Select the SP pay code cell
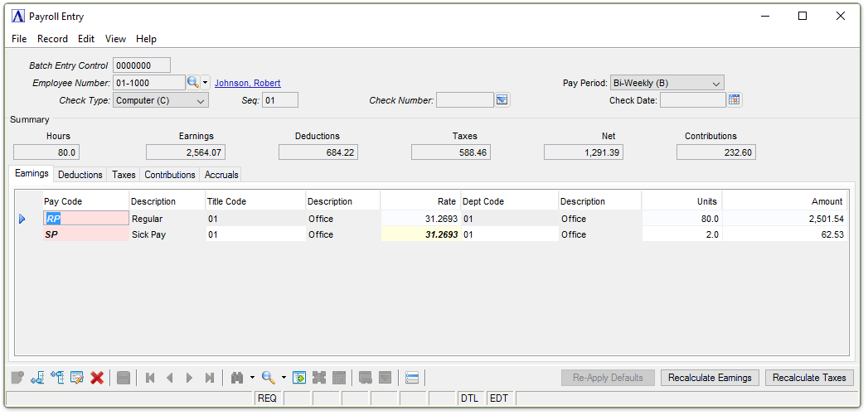The width and height of the screenshot is (868, 415). (x=86, y=234)
